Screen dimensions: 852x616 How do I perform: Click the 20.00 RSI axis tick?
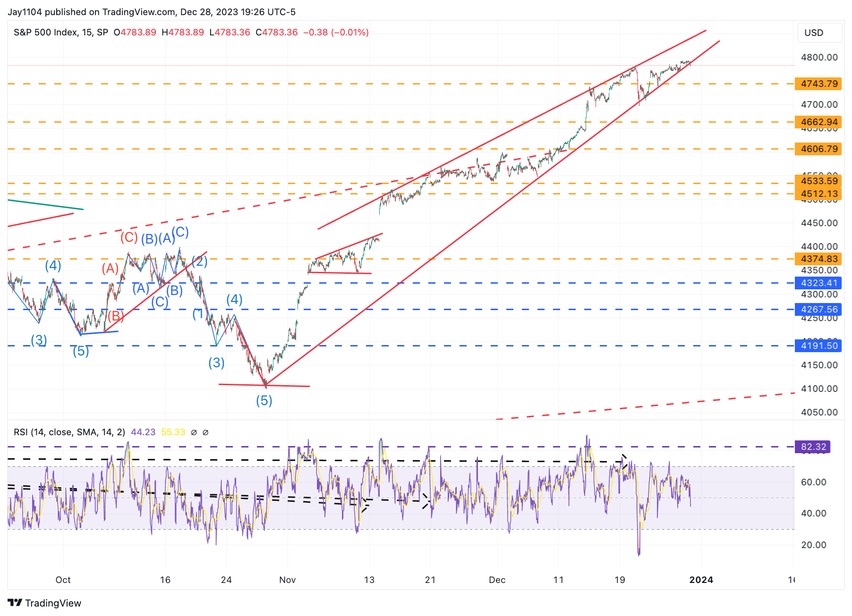(814, 545)
